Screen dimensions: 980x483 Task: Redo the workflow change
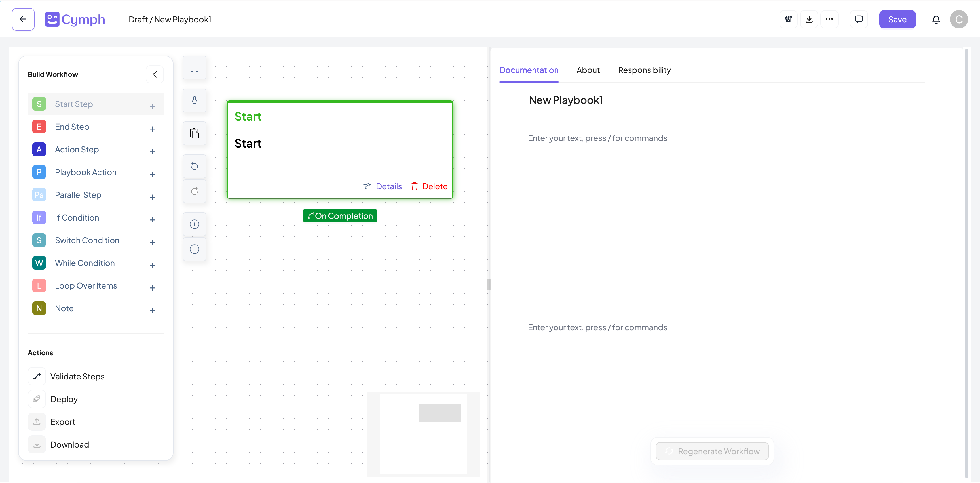[x=195, y=191]
